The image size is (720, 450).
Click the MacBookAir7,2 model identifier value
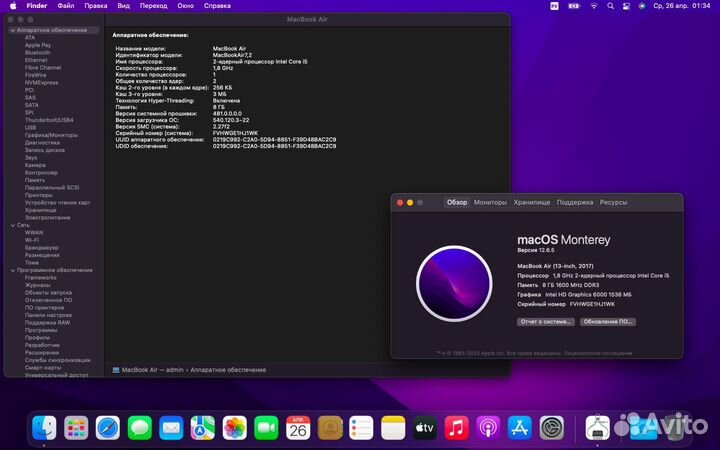pos(232,55)
